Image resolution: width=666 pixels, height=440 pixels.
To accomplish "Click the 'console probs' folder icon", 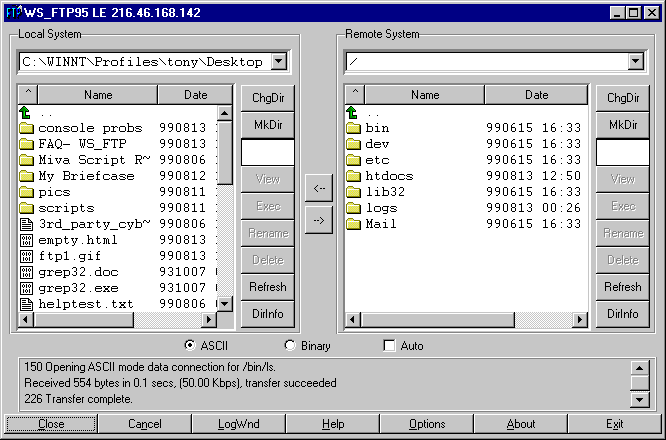I will (26, 128).
